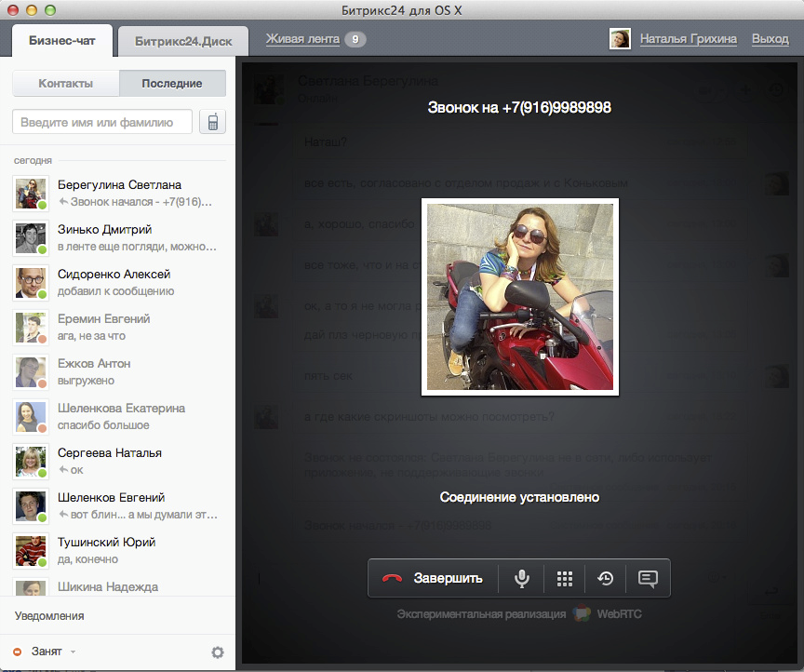804x672 pixels.
Task: Click the call title with phone number
Action: point(519,107)
